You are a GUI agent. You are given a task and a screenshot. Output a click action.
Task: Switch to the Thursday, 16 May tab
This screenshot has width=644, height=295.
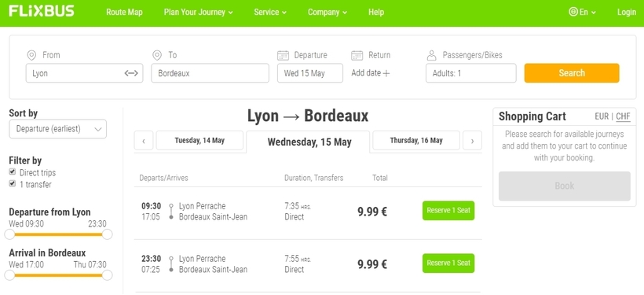[416, 141]
